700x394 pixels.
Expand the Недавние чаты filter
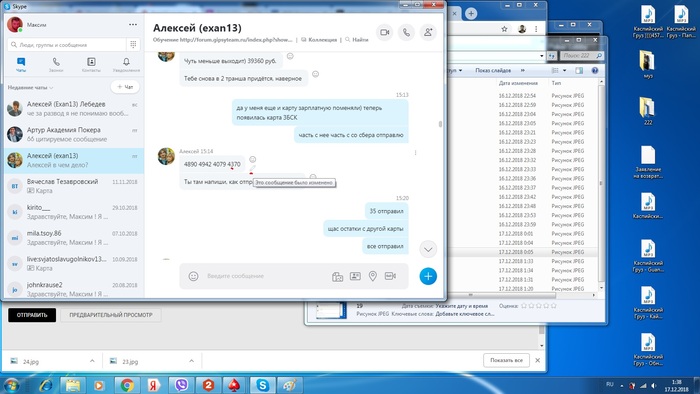tap(30, 87)
